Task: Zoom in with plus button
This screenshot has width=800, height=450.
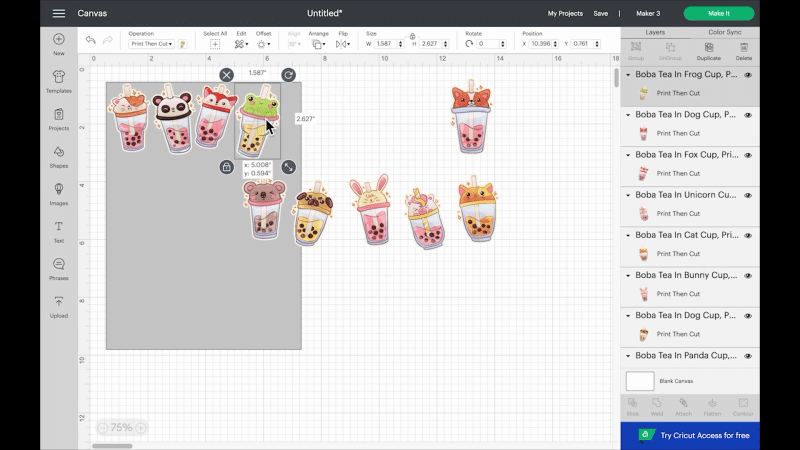Action: point(141,428)
